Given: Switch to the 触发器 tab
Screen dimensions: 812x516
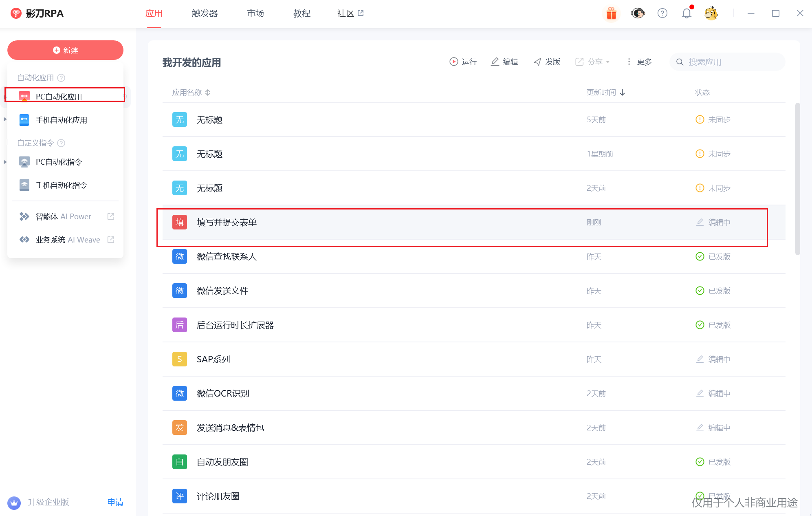Looking at the screenshot, I should (205, 13).
